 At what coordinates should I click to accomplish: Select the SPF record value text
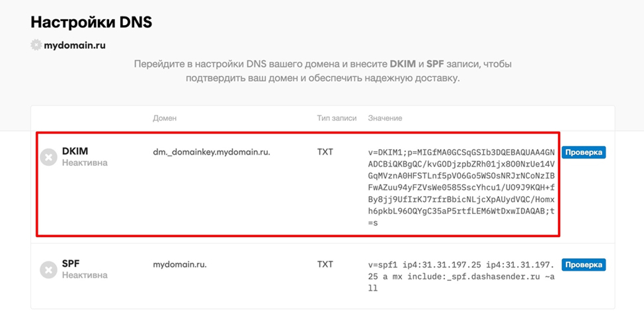coord(462,276)
